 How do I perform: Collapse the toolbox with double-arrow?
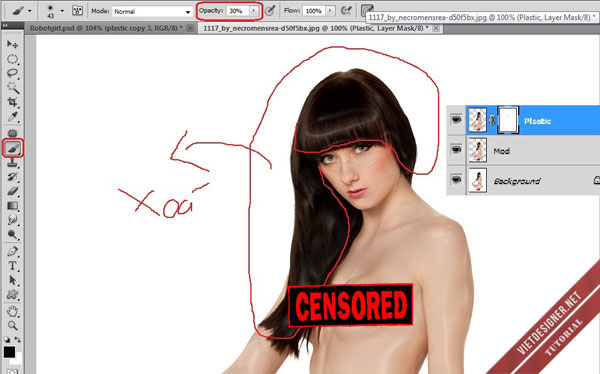pyautogui.click(x=5, y=25)
